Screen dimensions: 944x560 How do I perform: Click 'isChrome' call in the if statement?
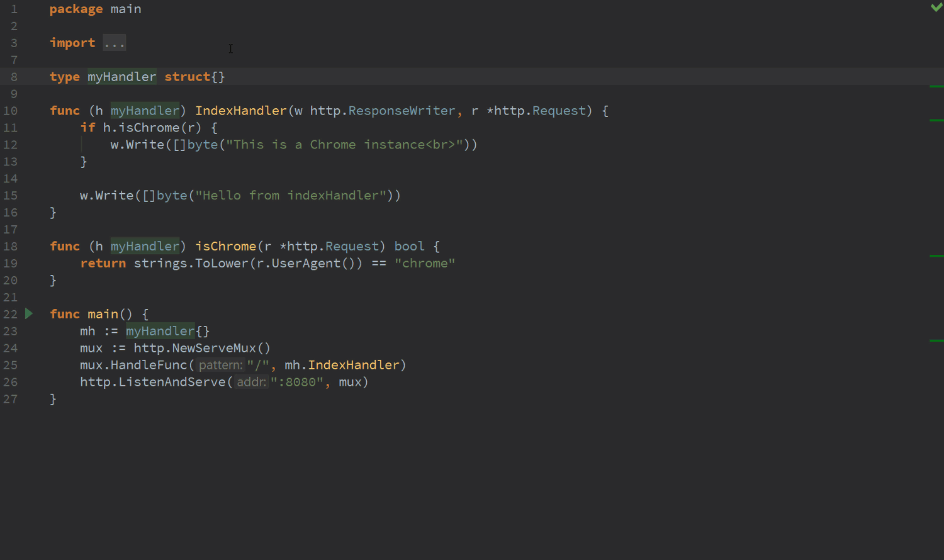pos(149,128)
